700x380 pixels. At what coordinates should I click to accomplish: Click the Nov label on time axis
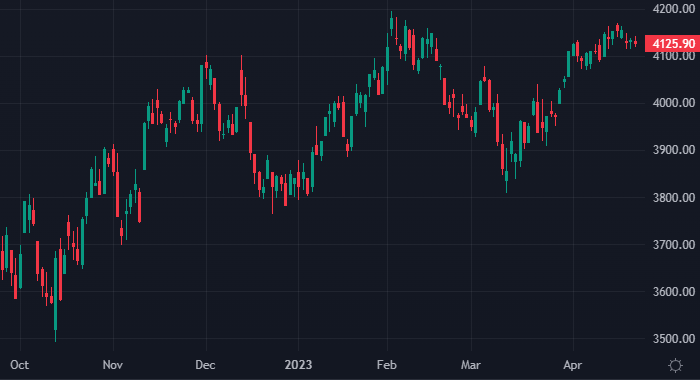[x=112, y=365]
